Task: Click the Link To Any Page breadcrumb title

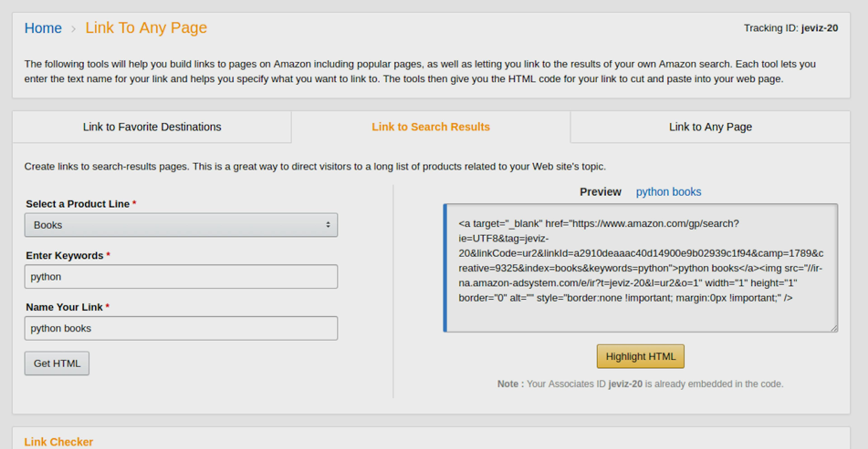Action: [146, 28]
